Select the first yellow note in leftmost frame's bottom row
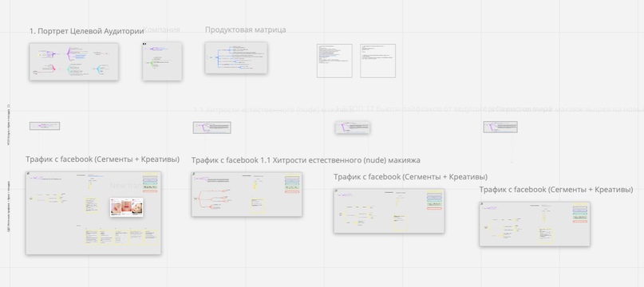This screenshot has height=287, width=644. coord(93,238)
